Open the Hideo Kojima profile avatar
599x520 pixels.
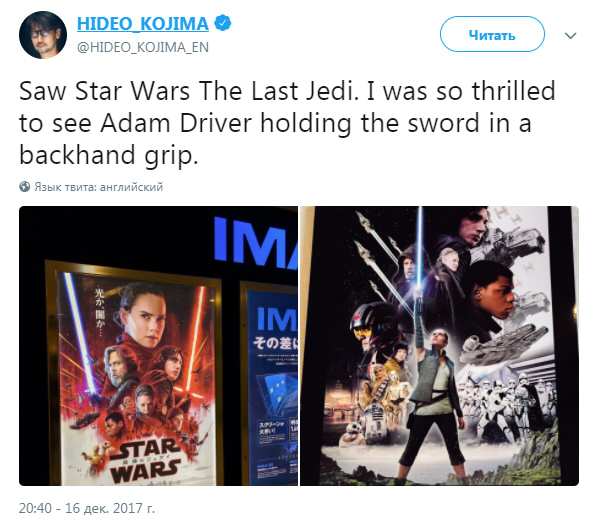point(43,35)
